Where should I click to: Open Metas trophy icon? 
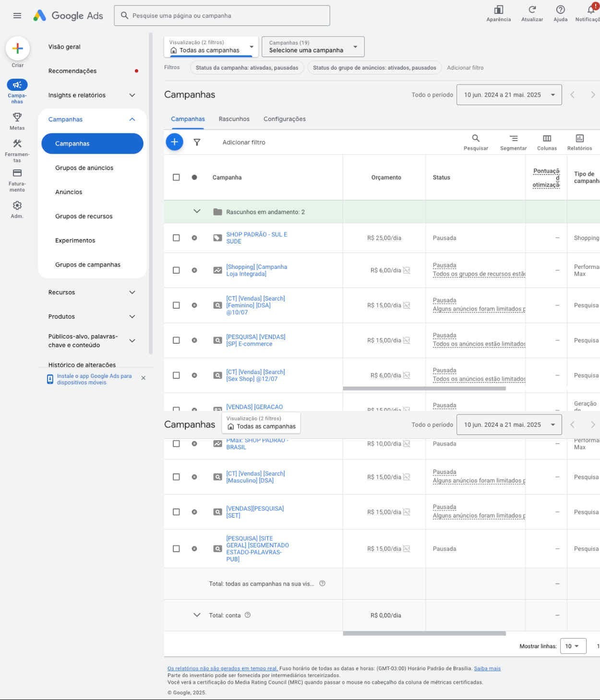tap(17, 117)
